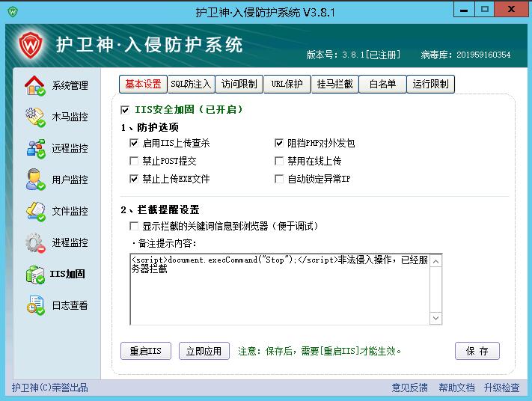
Task: Close the 护卫神 window
Action: [x=511, y=10]
